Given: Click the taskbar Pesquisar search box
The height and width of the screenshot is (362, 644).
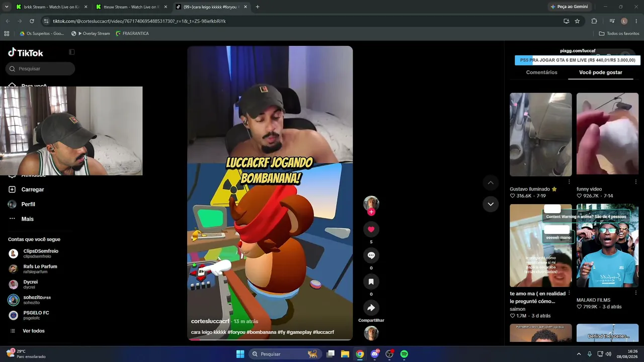Looking at the screenshot, I should (x=285, y=354).
